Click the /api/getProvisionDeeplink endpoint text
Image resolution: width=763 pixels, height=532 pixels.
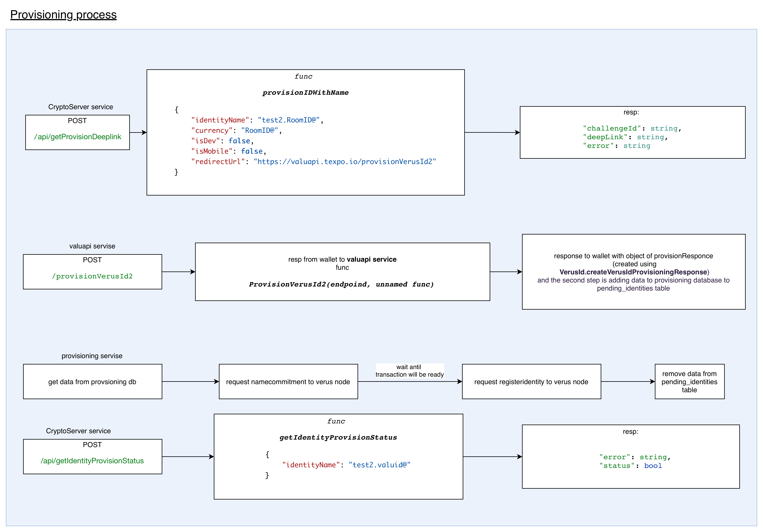tap(77, 137)
